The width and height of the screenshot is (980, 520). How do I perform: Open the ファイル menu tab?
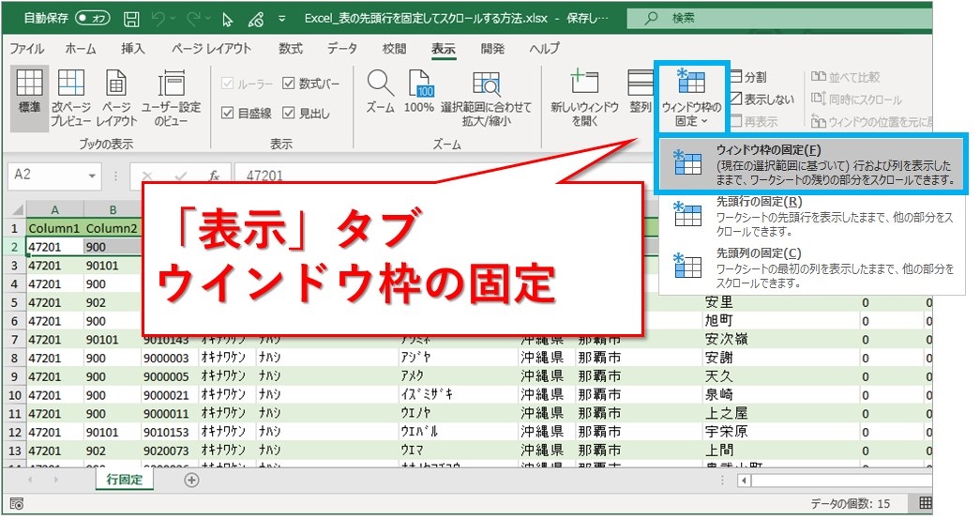26,48
